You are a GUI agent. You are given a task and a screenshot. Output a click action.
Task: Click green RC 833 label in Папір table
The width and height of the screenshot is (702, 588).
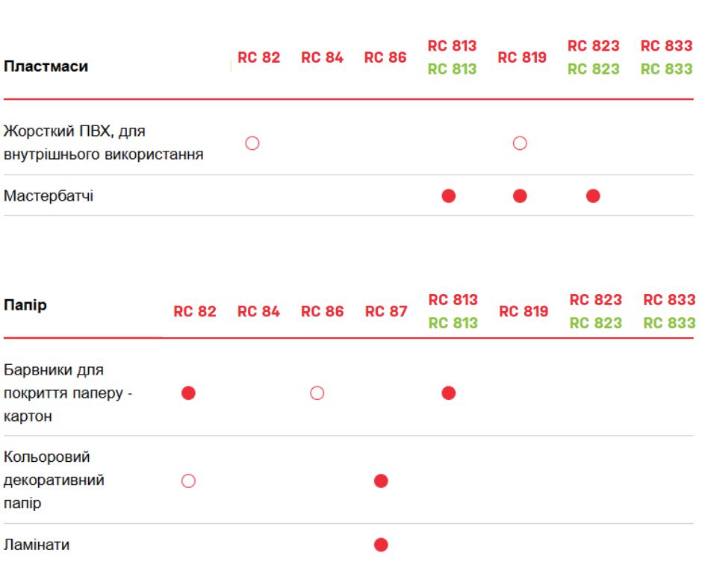coord(668,324)
